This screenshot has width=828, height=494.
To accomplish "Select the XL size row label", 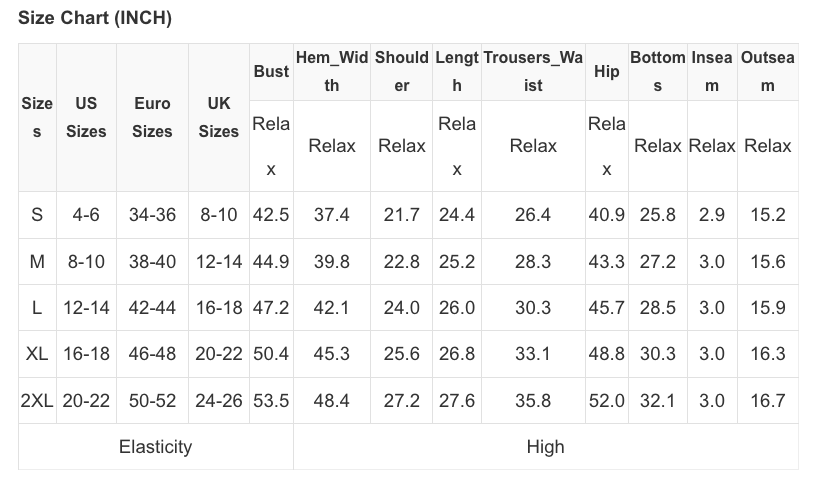I will (x=37, y=354).
